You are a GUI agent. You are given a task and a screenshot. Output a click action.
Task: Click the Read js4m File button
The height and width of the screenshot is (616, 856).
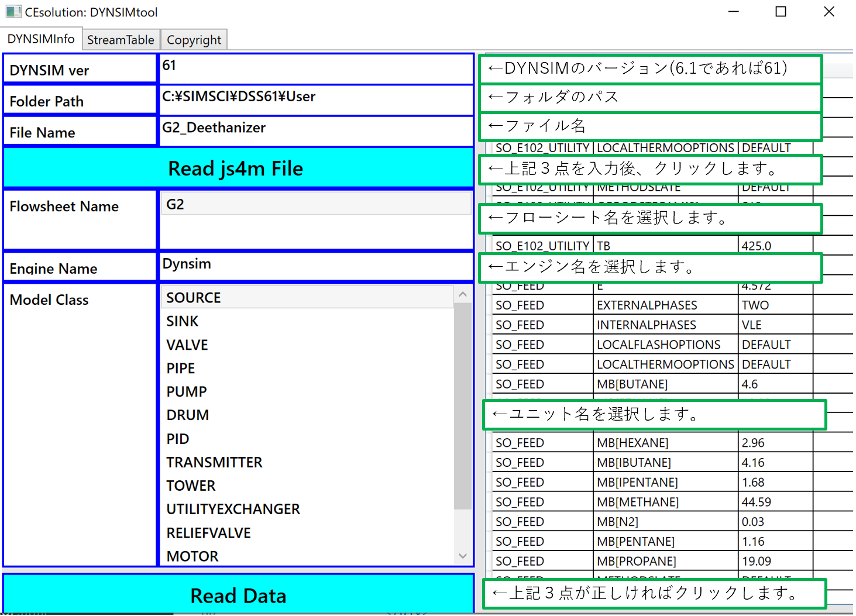[238, 168]
